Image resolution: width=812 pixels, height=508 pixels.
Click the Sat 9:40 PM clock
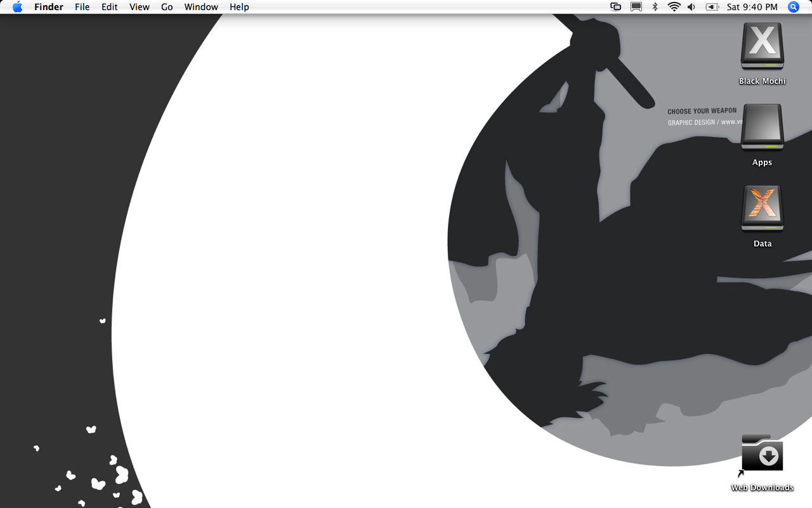point(752,7)
